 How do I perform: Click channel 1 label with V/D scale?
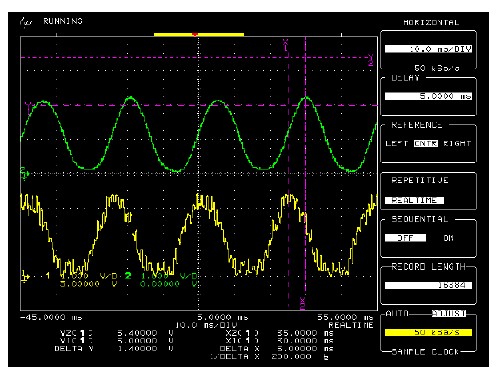click(x=82, y=276)
